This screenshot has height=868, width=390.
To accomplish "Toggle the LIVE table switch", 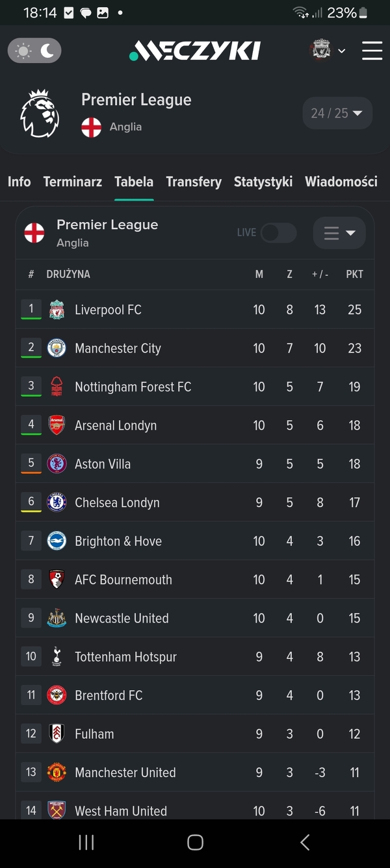I will [278, 233].
